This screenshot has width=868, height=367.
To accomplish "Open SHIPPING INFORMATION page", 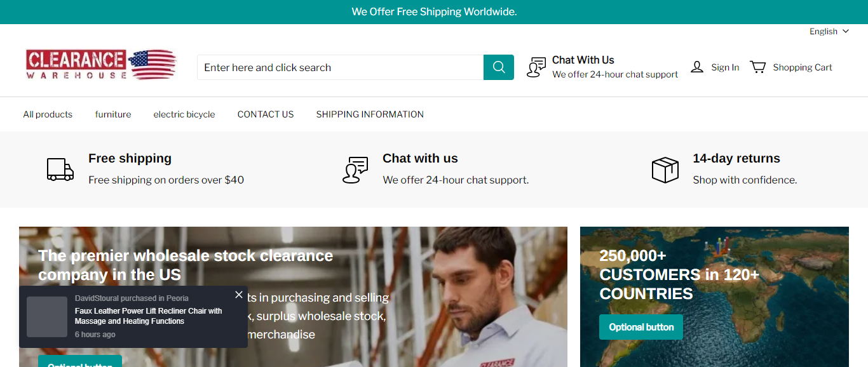I will [370, 114].
